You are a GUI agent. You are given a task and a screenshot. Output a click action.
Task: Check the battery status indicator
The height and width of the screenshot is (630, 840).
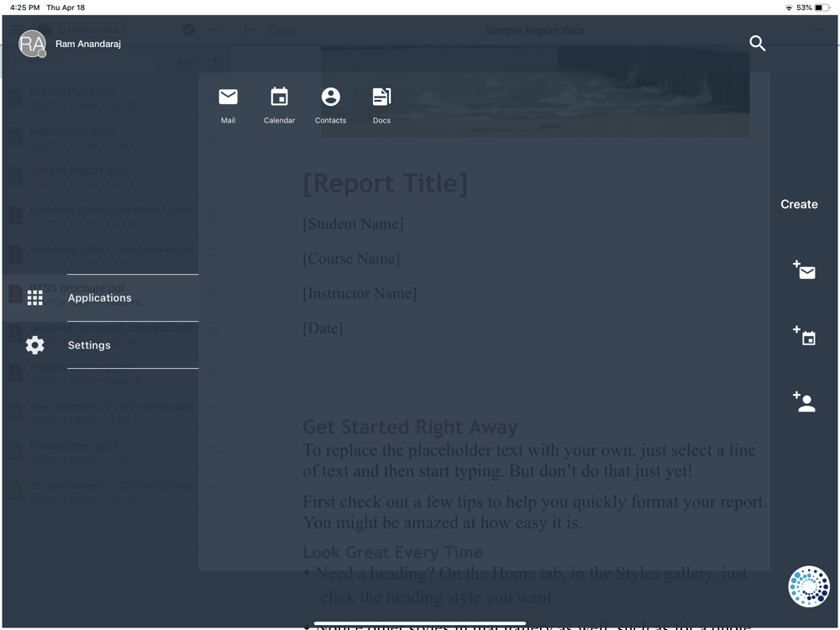[x=822, y=8]
